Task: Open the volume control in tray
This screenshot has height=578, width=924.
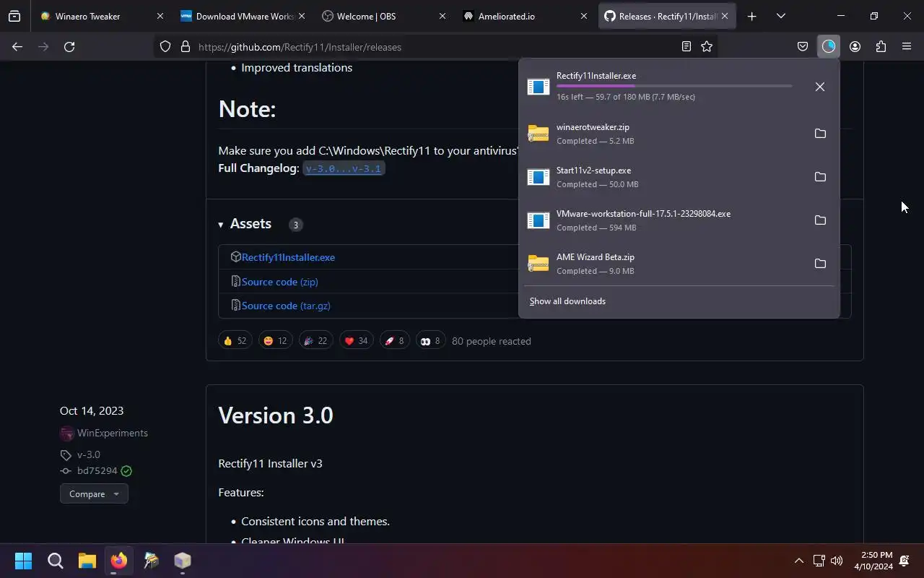Action: (x=837, y=561)
